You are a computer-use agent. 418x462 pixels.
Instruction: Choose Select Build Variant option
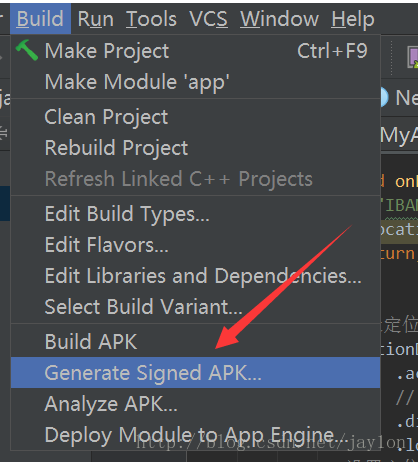click(x=195, y=306)
